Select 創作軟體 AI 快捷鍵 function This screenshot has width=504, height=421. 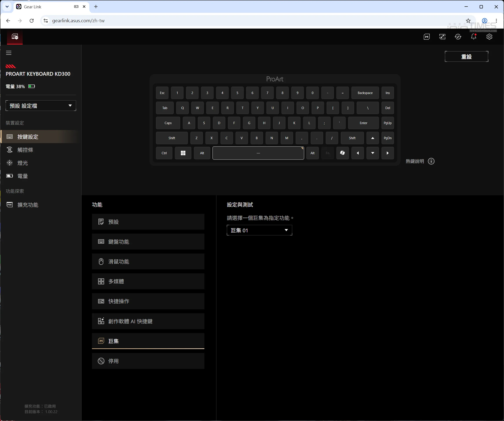(148, 321)
